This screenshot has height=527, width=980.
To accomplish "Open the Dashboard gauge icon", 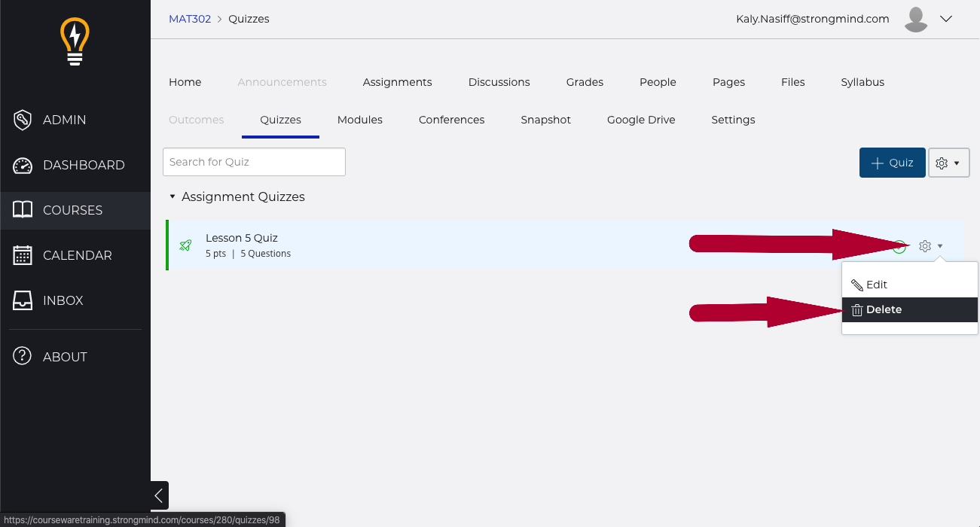I will [23, 165].
